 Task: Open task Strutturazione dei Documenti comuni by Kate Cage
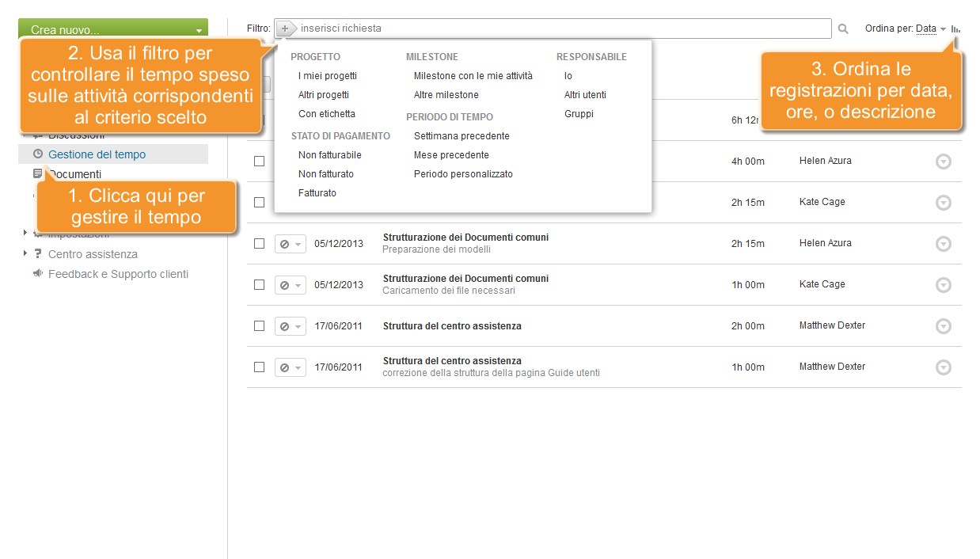(x=465, y=279)
